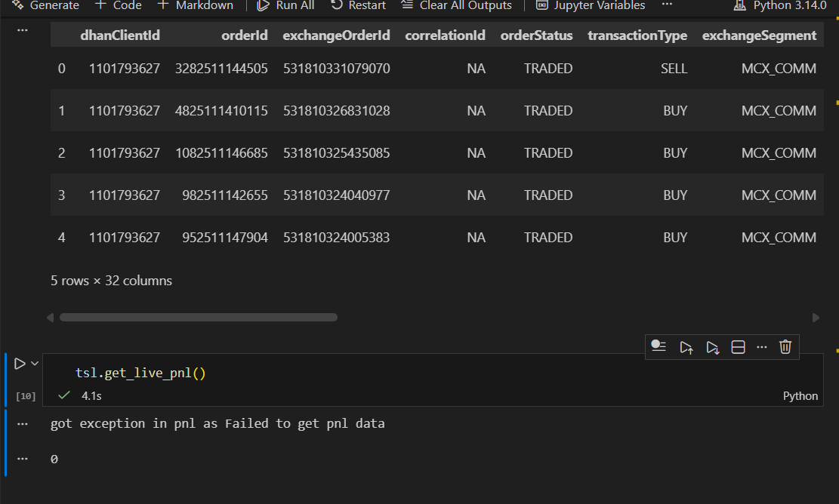
Task: Delete the cell with trash icon
Action: pyautogui.click(x=785, y=347)
